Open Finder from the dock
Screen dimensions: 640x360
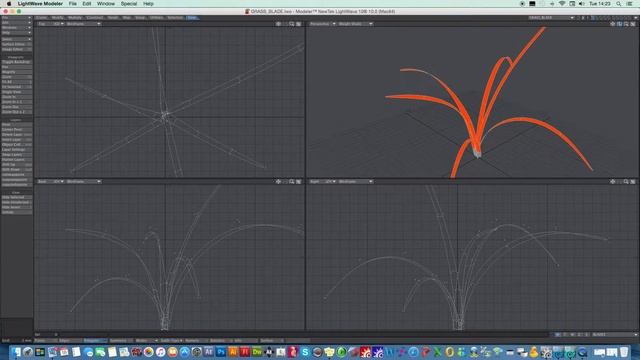[16, 352]
